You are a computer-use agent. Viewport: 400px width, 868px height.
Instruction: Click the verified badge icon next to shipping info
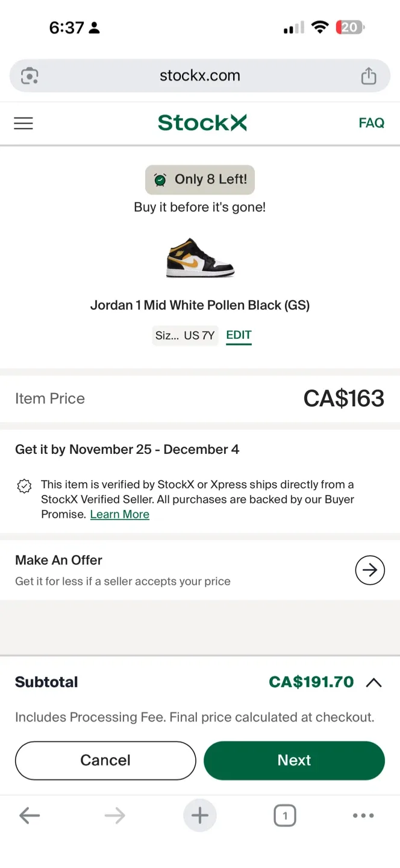click(x=24, y=485)
